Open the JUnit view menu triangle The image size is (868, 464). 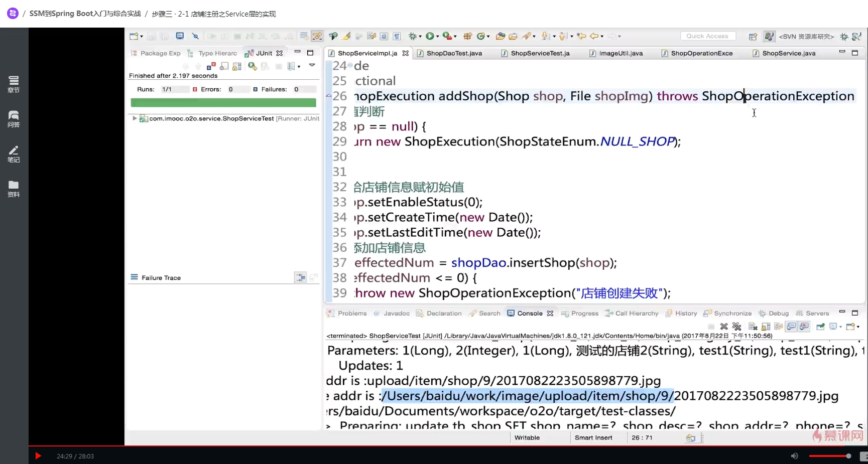point(312,65)
